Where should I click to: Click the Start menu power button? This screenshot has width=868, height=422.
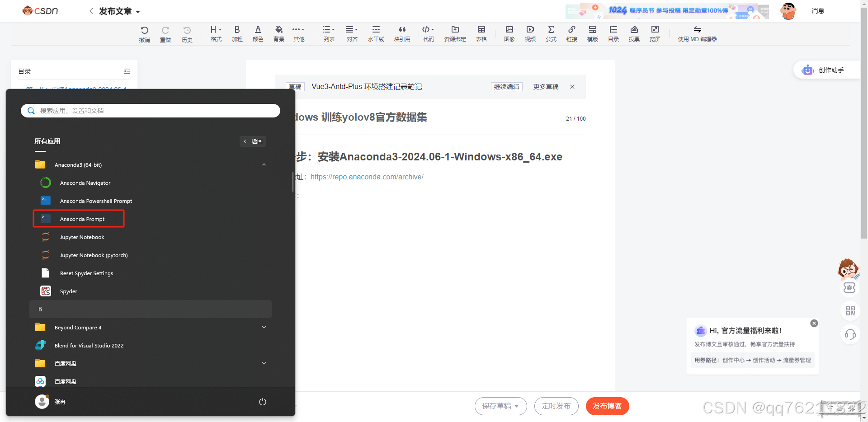pos(263,402)
